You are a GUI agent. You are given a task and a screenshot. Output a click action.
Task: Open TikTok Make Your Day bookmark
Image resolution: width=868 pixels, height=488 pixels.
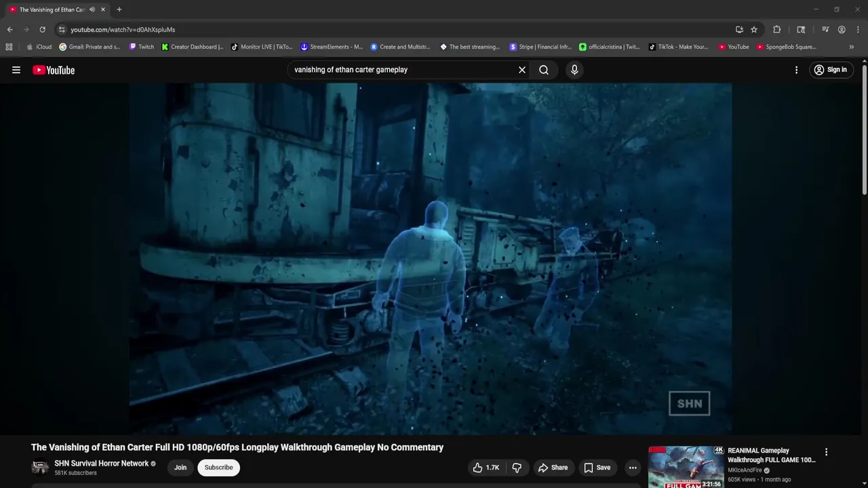point(678,47)
